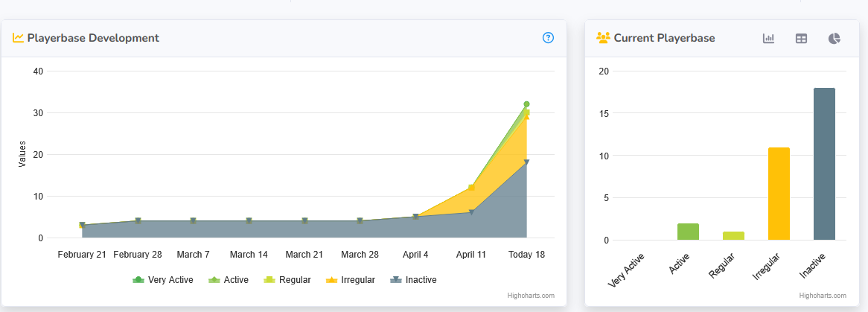
Task: Toggle Very Active series in legend
Action: tap(163, 280)
